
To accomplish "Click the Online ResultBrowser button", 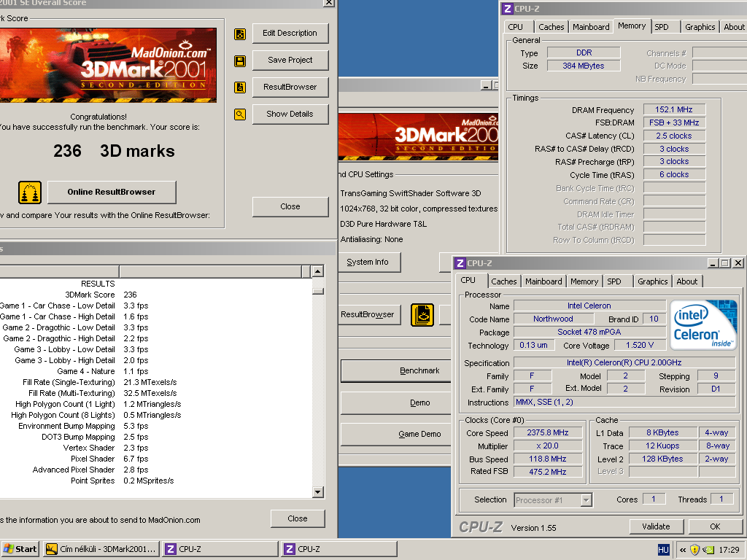I will [x=112, y=192].
